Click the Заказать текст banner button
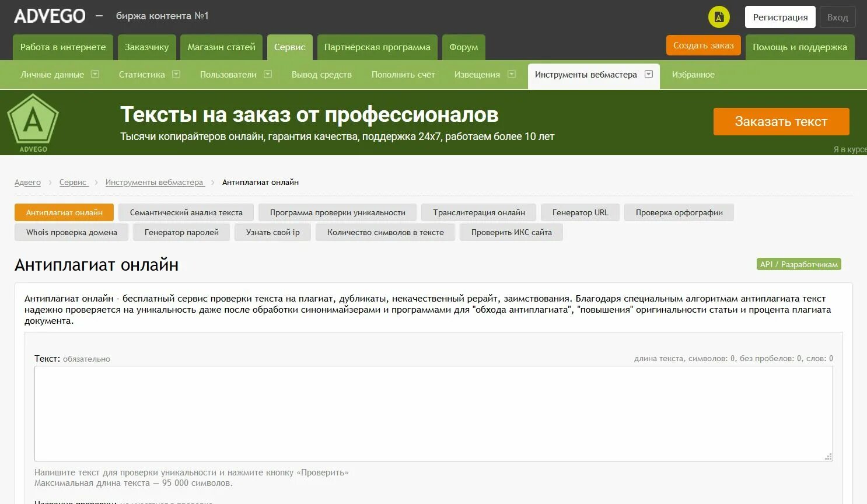 781,121
